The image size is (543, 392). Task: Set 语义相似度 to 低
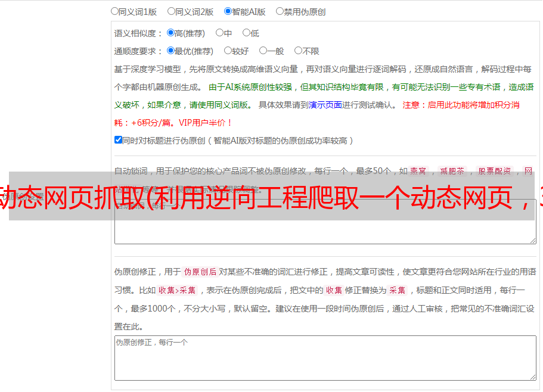click(x=246, y=33)
